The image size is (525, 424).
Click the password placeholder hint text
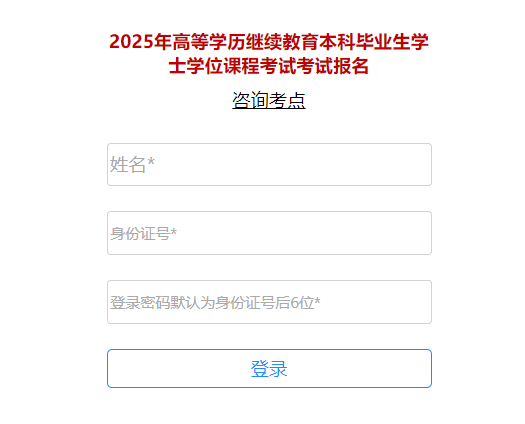click(215, 302)
